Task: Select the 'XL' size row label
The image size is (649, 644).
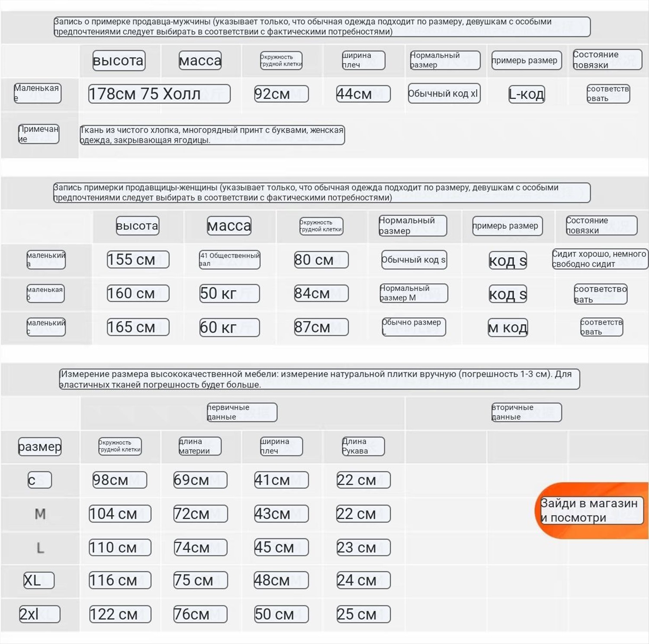Action: click(x=39, y=580)
